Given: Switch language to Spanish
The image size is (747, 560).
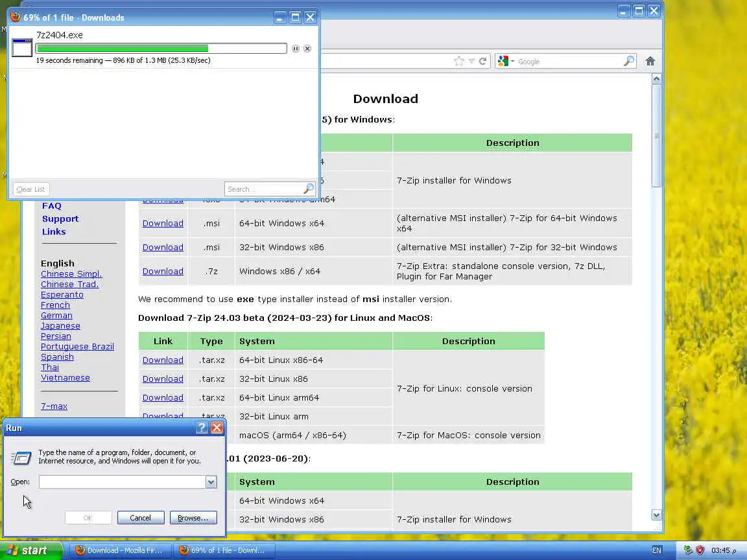Looking at the screenshot, I should [57, 357].
